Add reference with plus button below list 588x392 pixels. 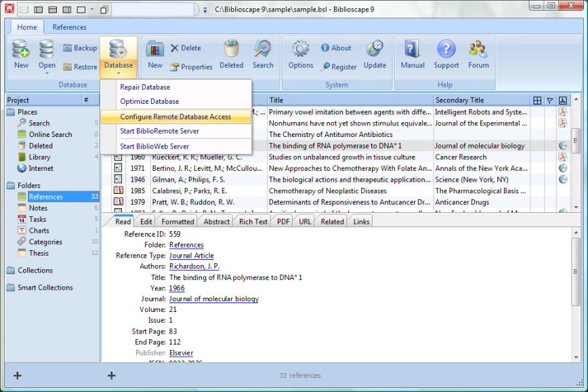tap(111, 376)
